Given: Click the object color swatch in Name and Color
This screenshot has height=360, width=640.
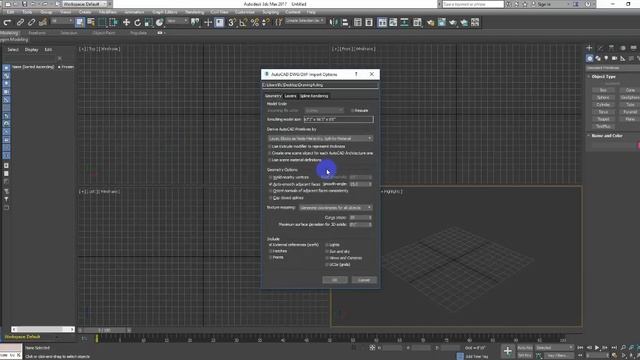Looking at the screenshot, I should 638,145.
